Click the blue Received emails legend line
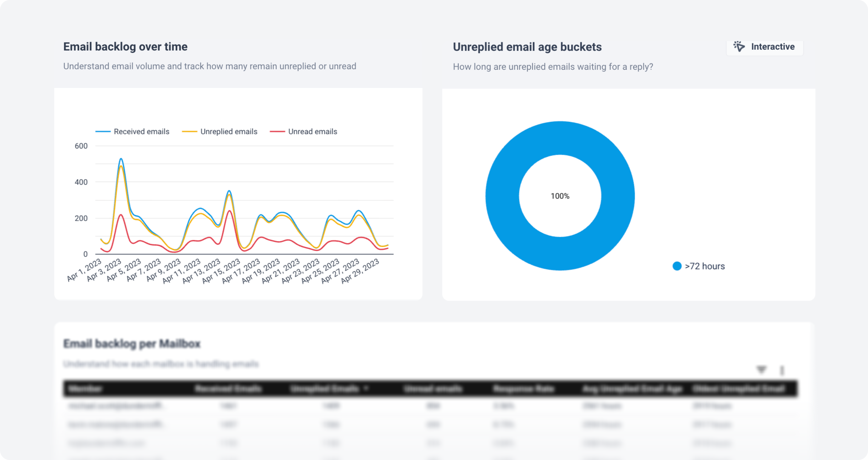Viewport: 868px width, 460px height. point(103,132)
